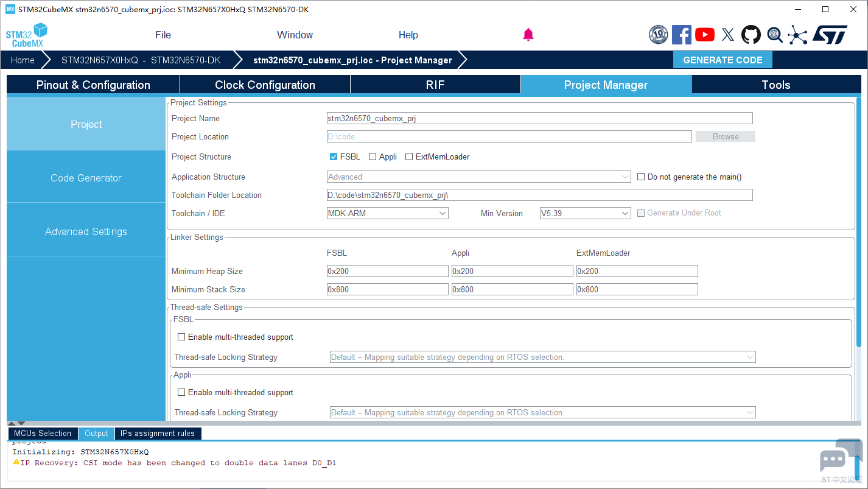Screen dimensions: 868x489
Task: Open the notification bell
Action: 528,35
